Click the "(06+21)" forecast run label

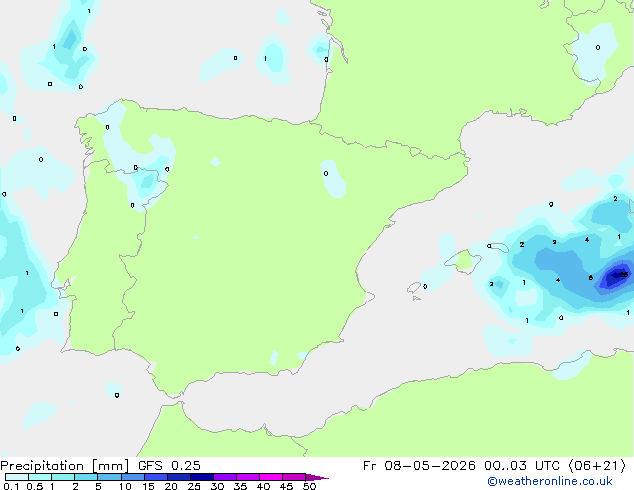[x=597, y=466]
